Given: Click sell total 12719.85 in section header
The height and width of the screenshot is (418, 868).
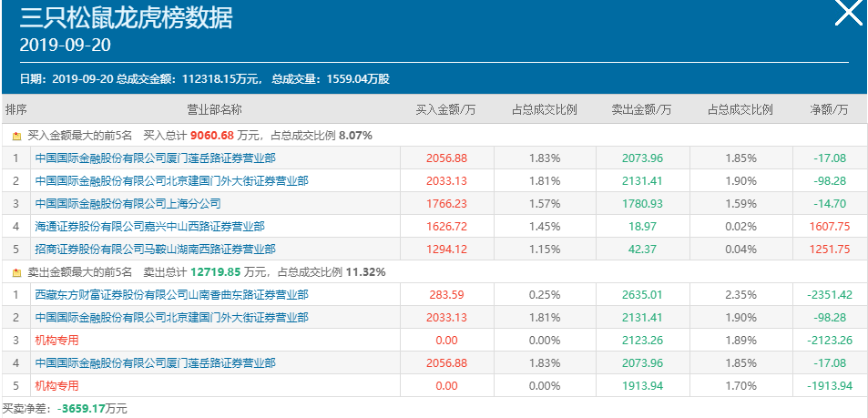Looking at the screenshot, I should point(217,272).
